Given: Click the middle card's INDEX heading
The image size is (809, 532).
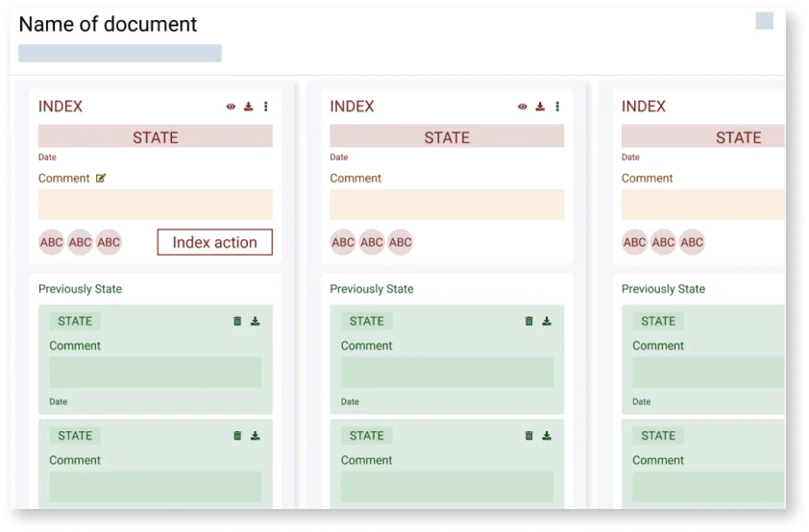Looking at the screenshot, I should click(x=352, y=107).
